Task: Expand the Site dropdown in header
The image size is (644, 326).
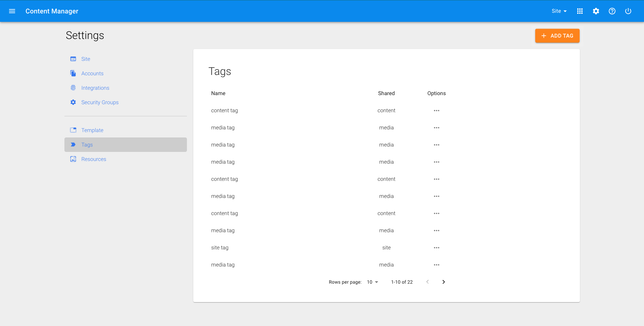Action: [559, 11]
